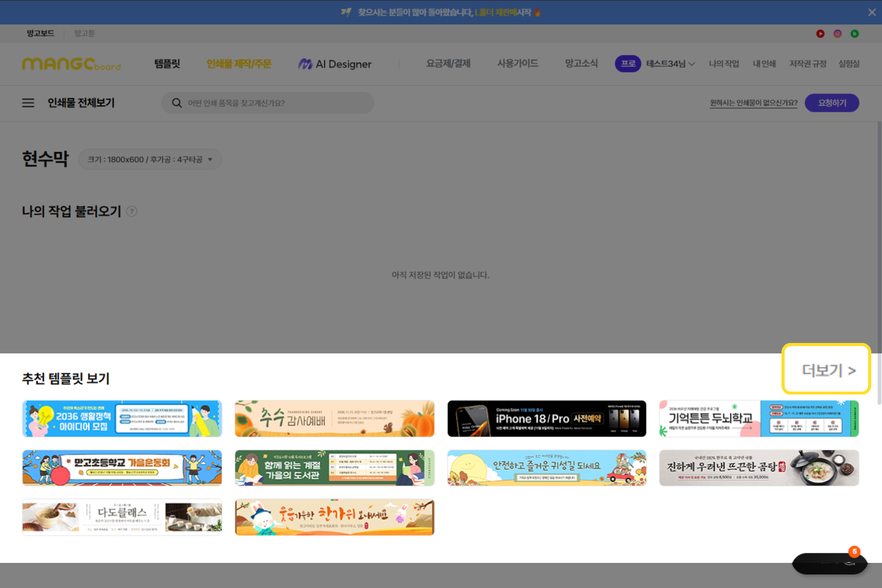The height and width of the screenshot is (588, 882).
Task: Click the Mangoboard logo
Action: 72,64
